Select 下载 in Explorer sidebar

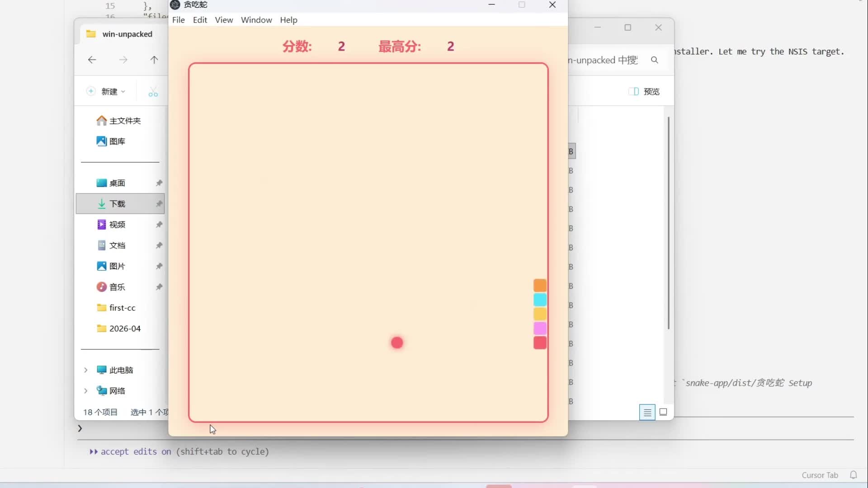(120, 204)
